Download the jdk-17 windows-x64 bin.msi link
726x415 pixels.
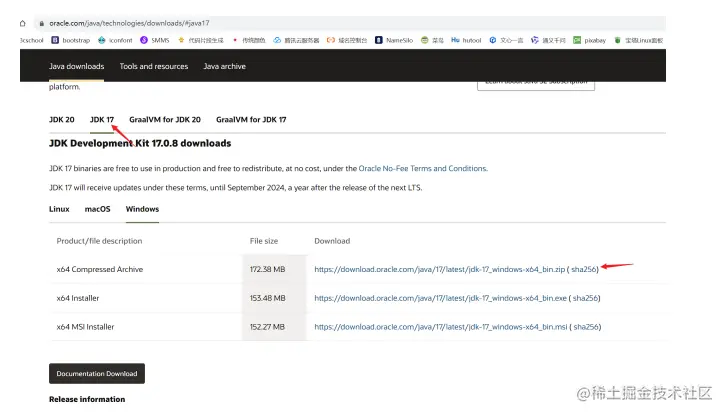pyautogui.click(x=441, y=327)
